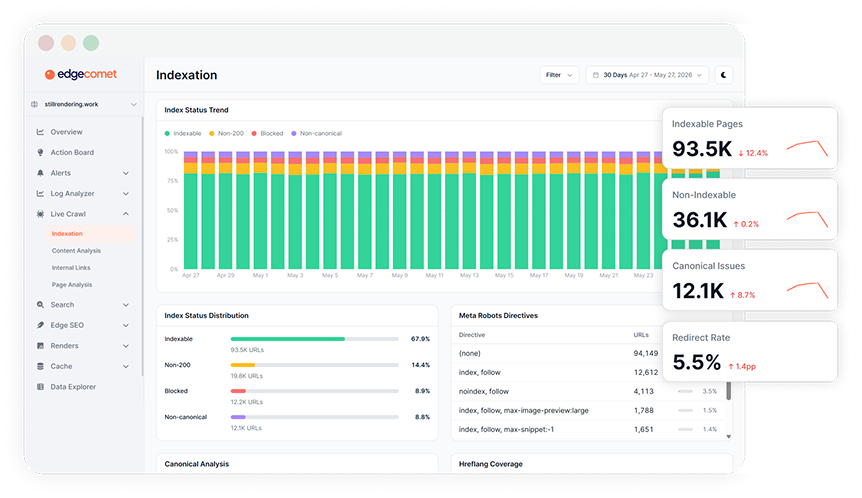Click the Edge SEO rocket icon
The height and width of the screenshot is (498, 862).
coord(40,325)
